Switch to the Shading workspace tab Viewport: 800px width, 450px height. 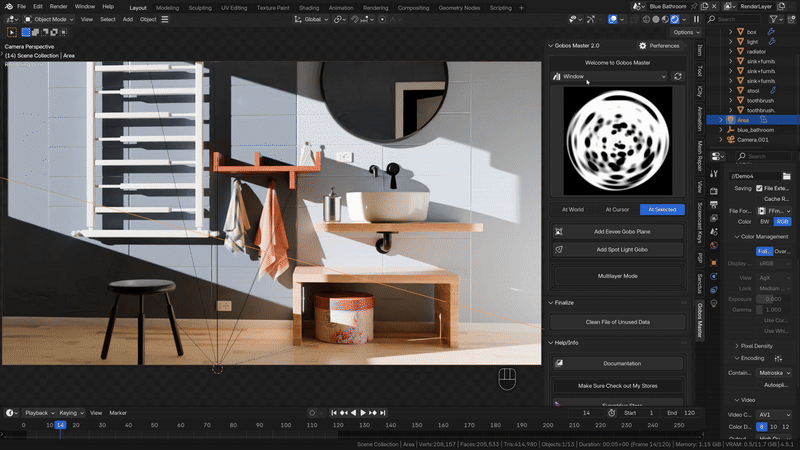click(x=309, y=8)
